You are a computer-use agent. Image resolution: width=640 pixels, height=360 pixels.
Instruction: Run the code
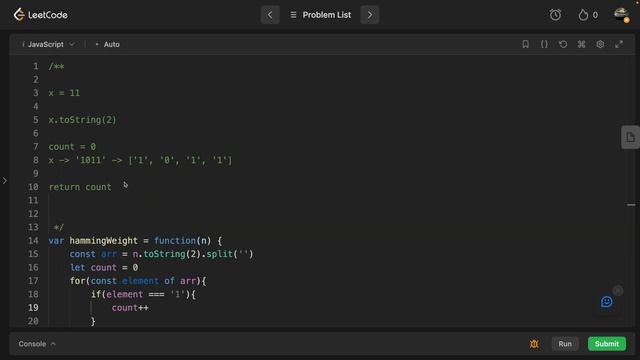[x=565, y=344]
